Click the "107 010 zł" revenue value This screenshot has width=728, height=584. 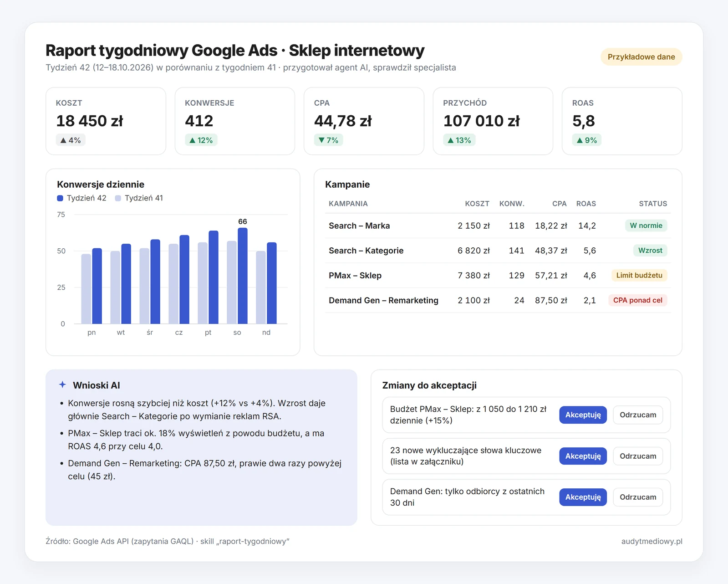(x=482, y=121)
